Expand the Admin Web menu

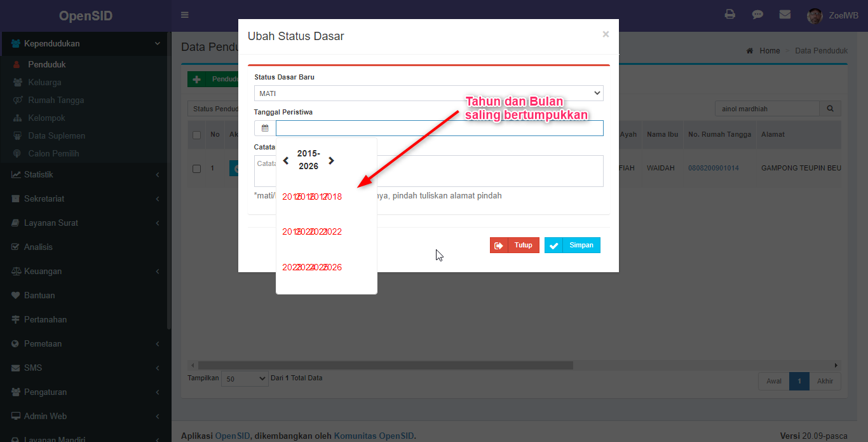86,416
